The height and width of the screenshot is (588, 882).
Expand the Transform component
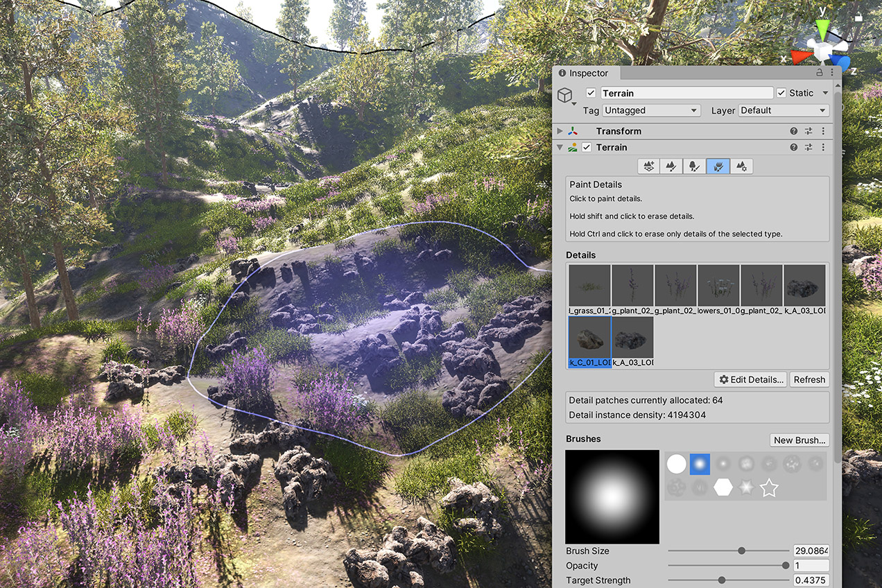point(560,130)
